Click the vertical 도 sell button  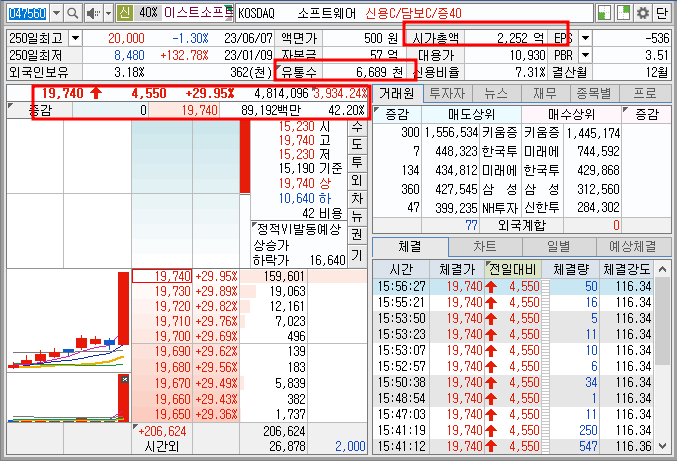[357, 144]
